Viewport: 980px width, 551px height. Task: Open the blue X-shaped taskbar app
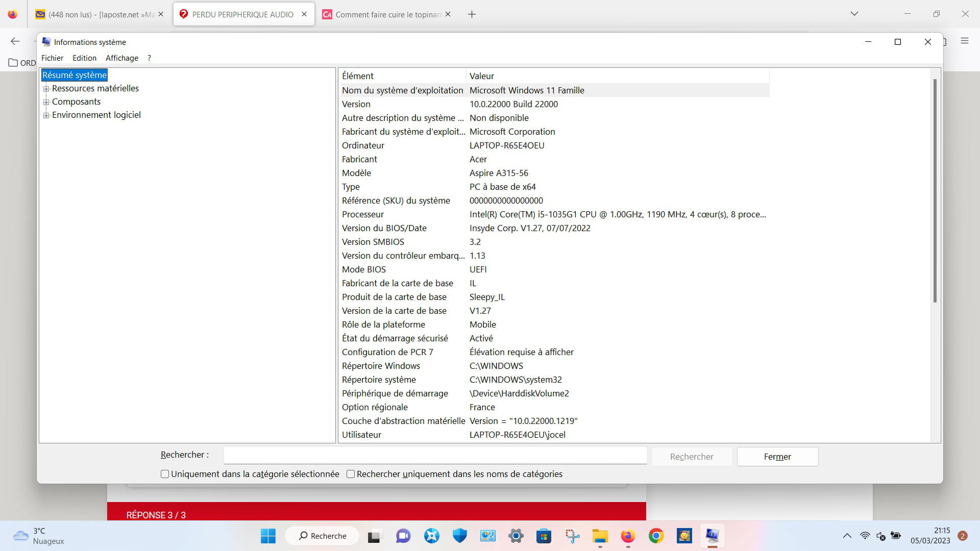click(432, 536)
